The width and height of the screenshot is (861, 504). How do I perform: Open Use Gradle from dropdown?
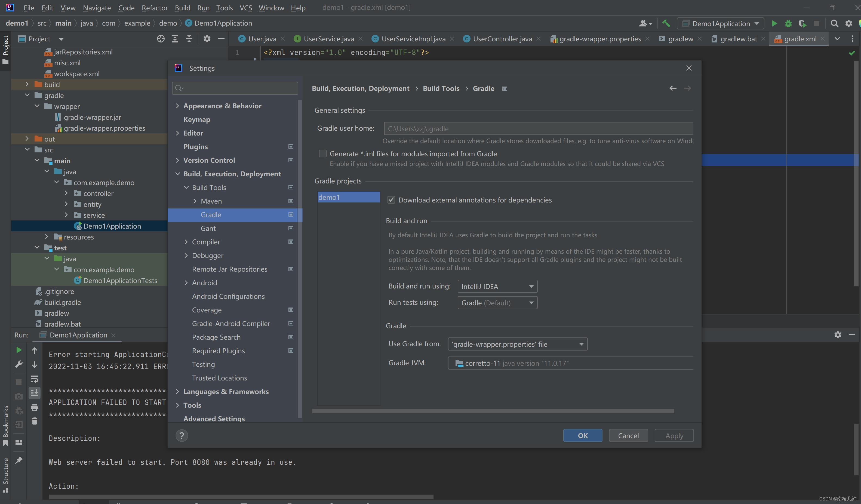(x=517, y=344)
